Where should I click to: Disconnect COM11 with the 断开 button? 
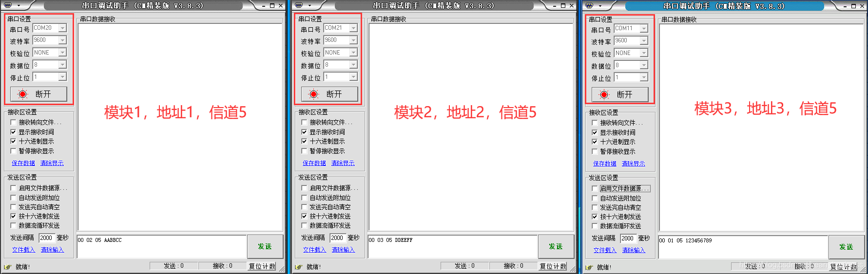620,94
